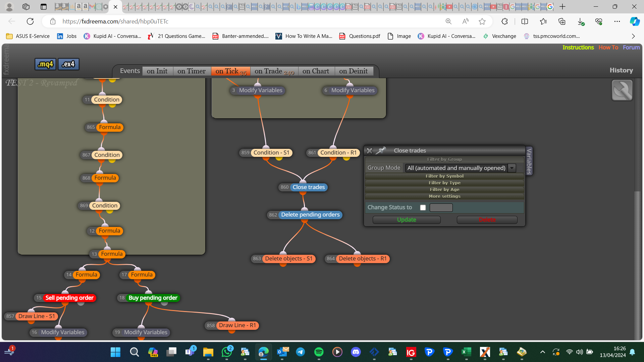Expand the Filter by Group section
Image resolution: width=644 pixels, height=362 pixels.
pyautogui.click(x=444, y=160)
